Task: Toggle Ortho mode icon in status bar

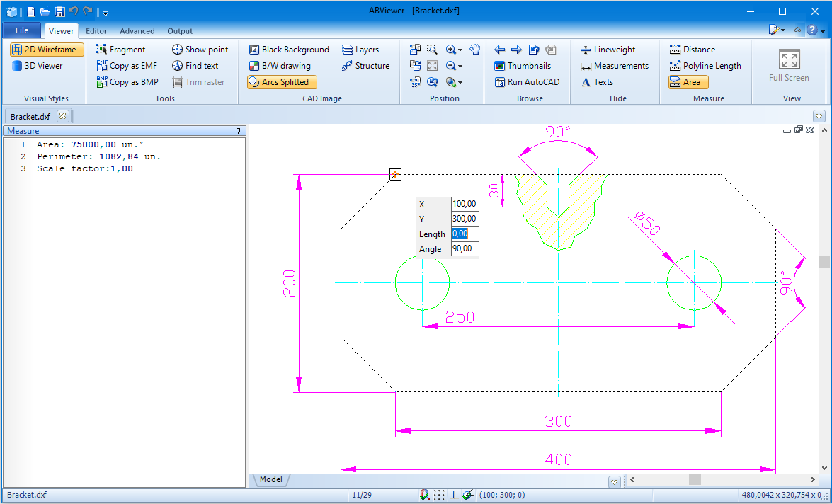Action: 454,495
